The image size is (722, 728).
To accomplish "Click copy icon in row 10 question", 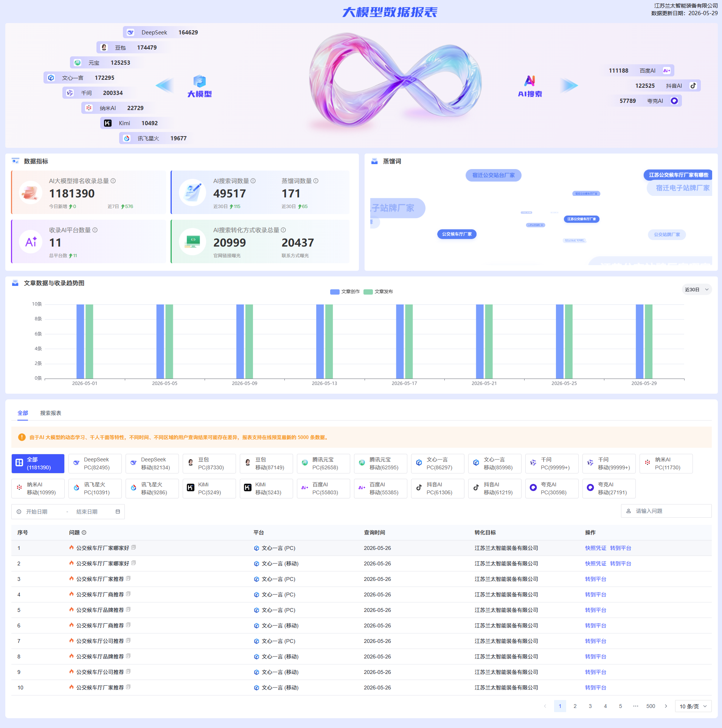I will click(x=128, y=687).
